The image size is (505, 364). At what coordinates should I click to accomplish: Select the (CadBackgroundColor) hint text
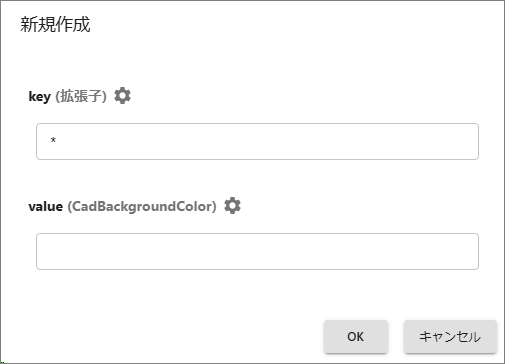point(142,206)
